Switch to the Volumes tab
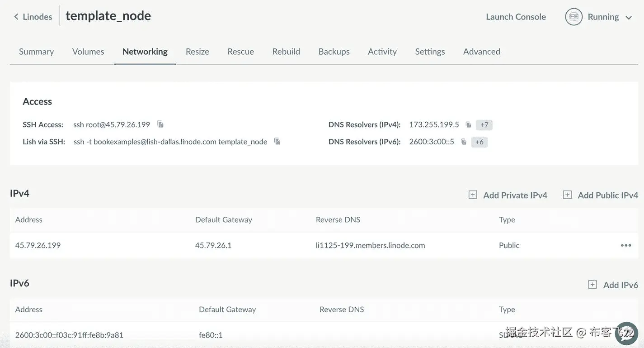This screenshot has height=348, width=644. [88, 52]
